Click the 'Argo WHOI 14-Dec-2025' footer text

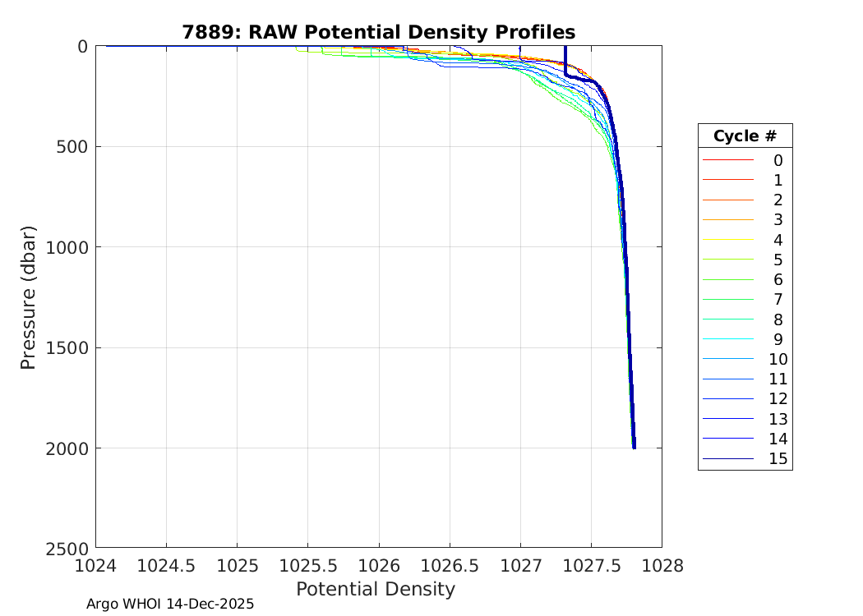170,604
